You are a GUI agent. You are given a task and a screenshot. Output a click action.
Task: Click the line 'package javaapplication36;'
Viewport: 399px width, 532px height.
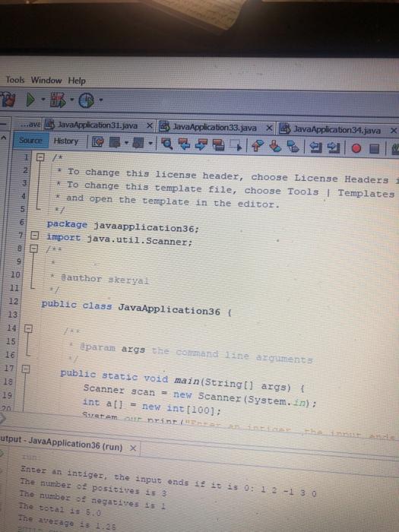122,226
